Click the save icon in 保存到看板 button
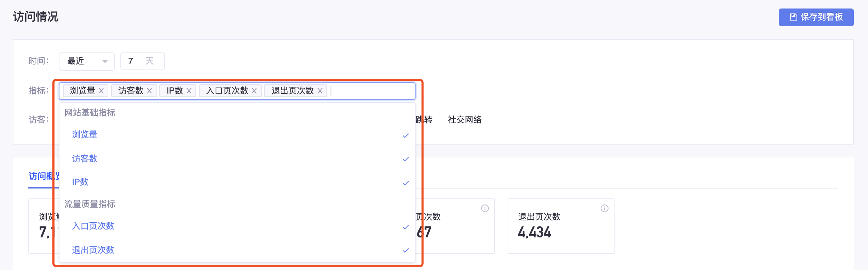The width and height of the screenshot is (868, 270). click(793, 17)
